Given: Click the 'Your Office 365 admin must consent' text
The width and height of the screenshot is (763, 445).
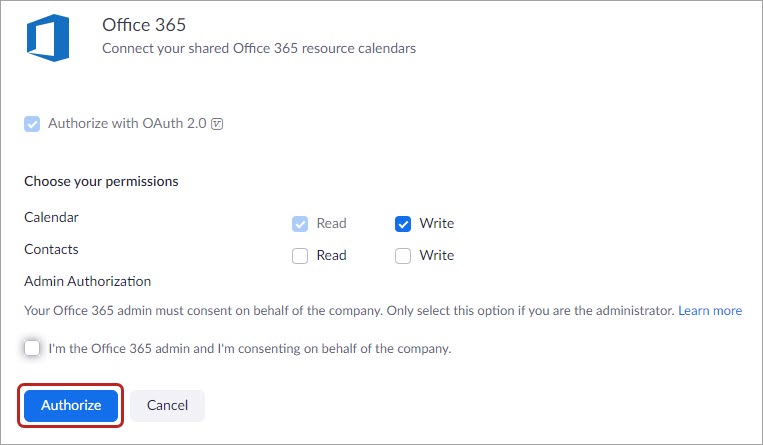Looking at the screenshot, I should coord(349,311).
